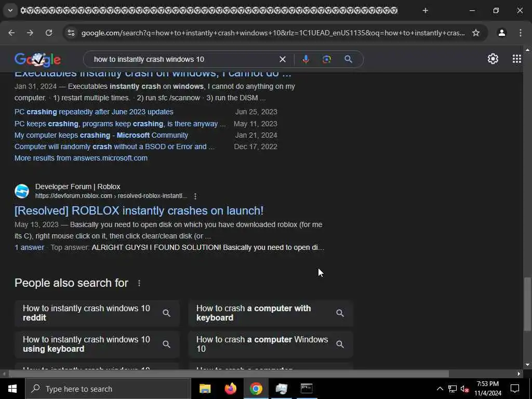
Task: Open File Explorer from the taskbar
Action: point(205,389)
